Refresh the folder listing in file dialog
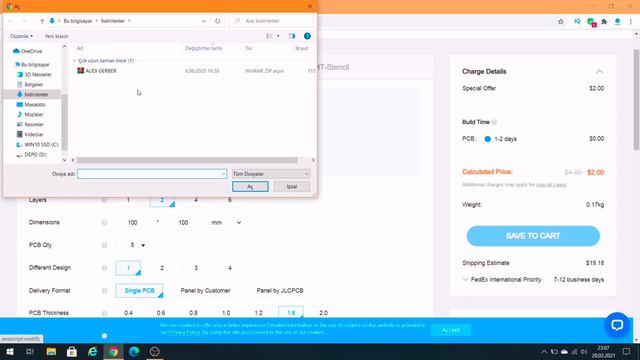Image resolution: width=640 pixels, height=360 pixels. tap(218, 21)
